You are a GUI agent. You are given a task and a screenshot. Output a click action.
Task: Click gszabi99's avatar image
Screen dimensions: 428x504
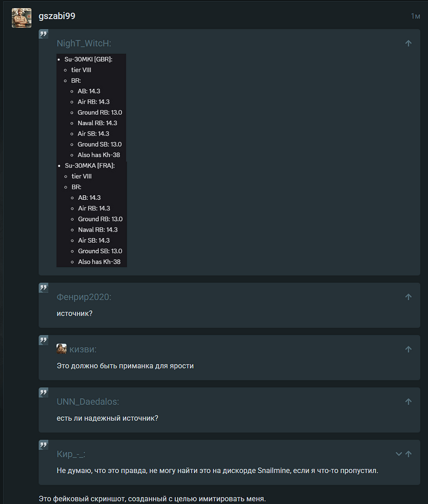coord(21,18)
